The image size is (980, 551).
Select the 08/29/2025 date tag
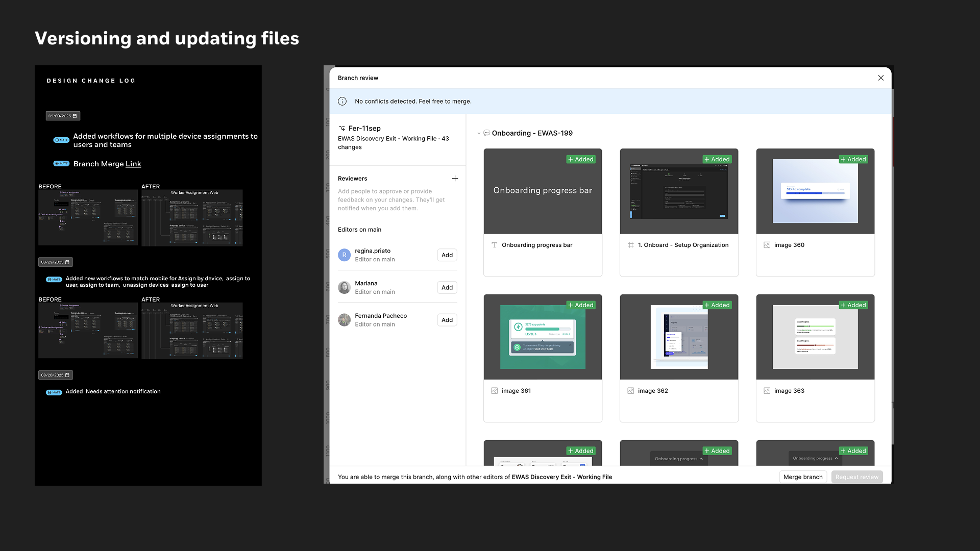click(x=55, y=262)
